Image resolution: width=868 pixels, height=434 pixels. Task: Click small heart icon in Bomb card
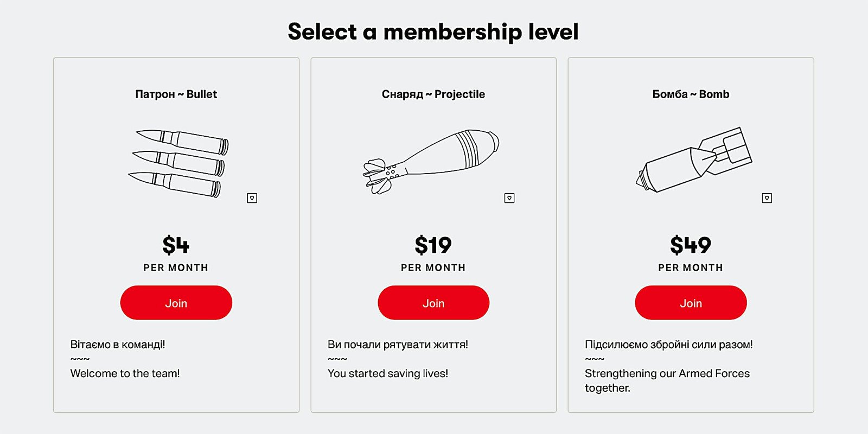[767, 198]
